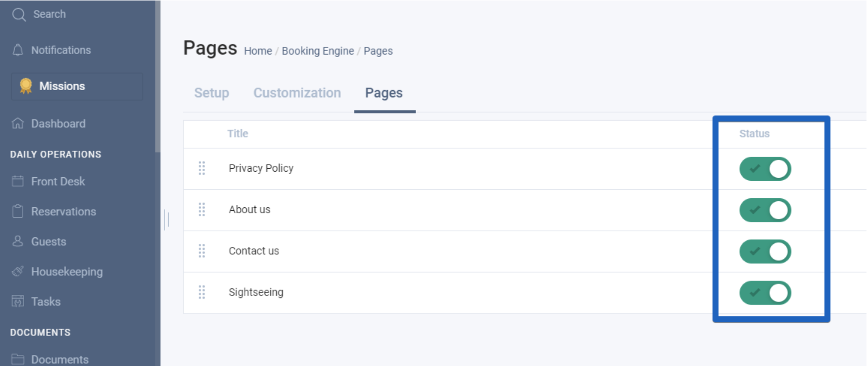Click the Sightseeing page title

(256, 292)
